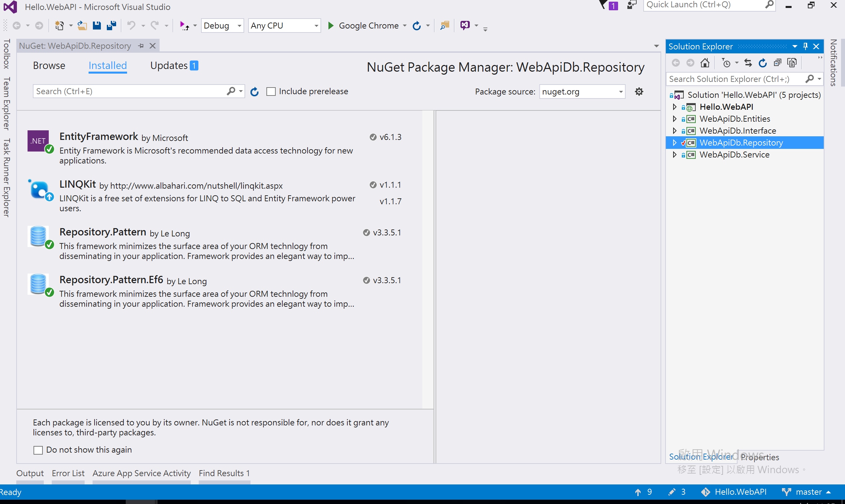The width and height of the screenshot is (845, 504).
Task: Select the Repository.Pattern package by Le Long
Action: click(219, 243)
